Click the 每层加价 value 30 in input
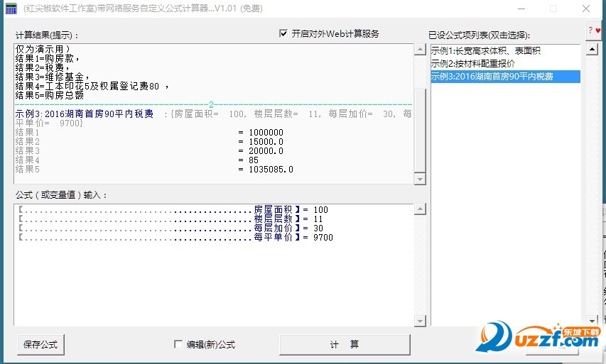Viewport: 606px width, 364px height. point(318,228)
